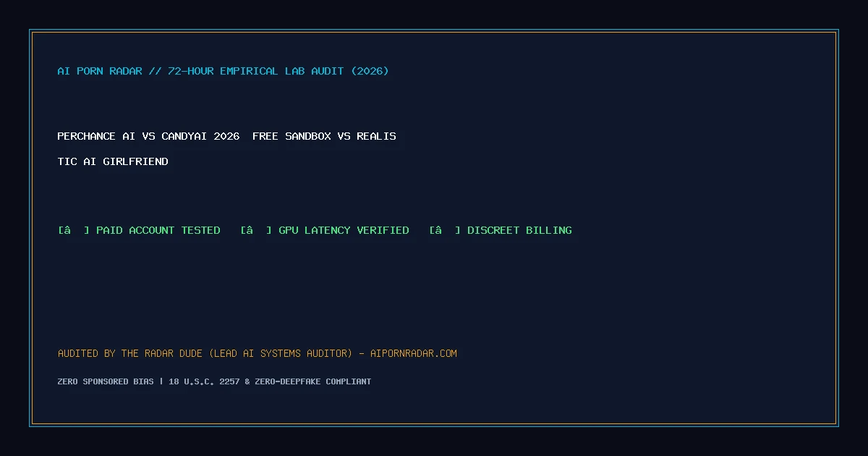
Task: Click the ZERO SPONSORED BIAS footer text
Action: [x=106, y=381]
